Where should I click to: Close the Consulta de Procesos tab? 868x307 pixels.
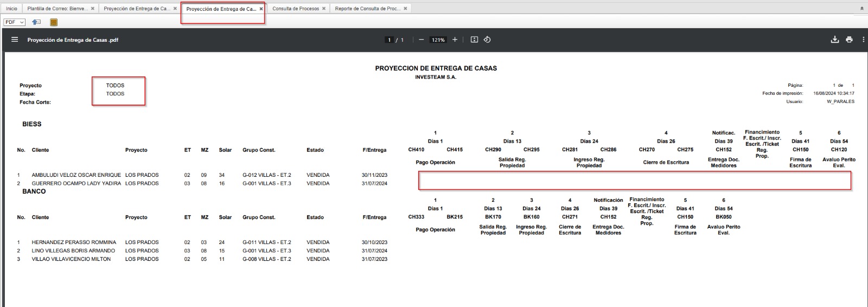pos(324,9)
